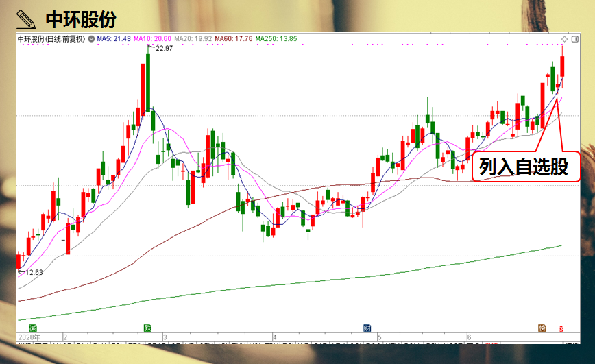
Task: Click the green 跌 event marker
Action: [x=147, y=328]
